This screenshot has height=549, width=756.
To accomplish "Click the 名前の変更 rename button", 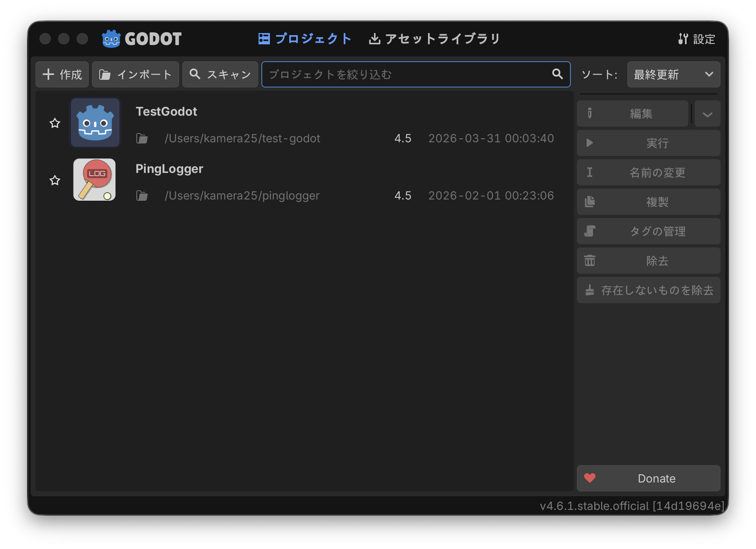I will (x=649, y=173).
